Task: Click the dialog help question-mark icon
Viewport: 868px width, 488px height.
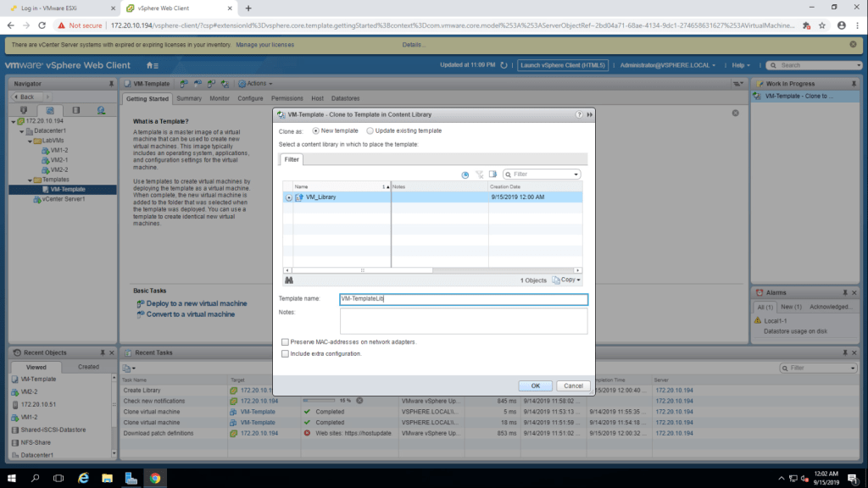Action: 579,114
